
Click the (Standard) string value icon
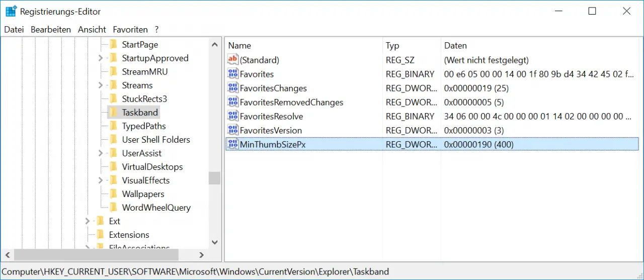click(233, 60)
